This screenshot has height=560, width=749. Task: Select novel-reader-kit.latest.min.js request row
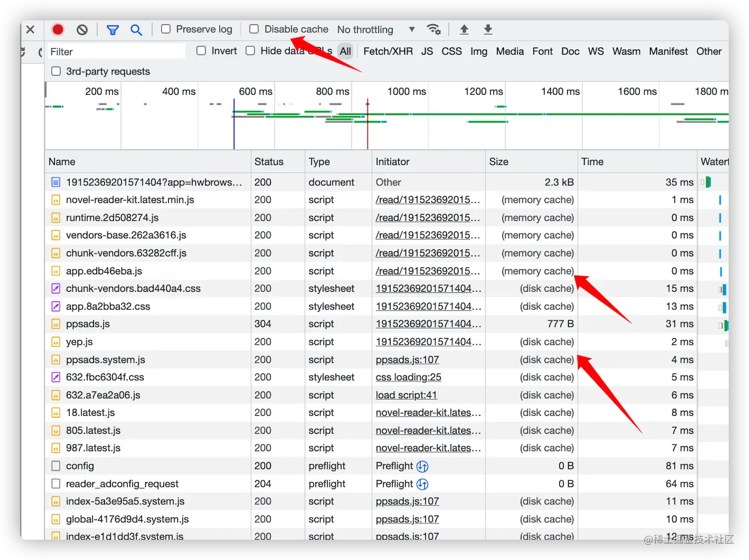tap(386, 199)
